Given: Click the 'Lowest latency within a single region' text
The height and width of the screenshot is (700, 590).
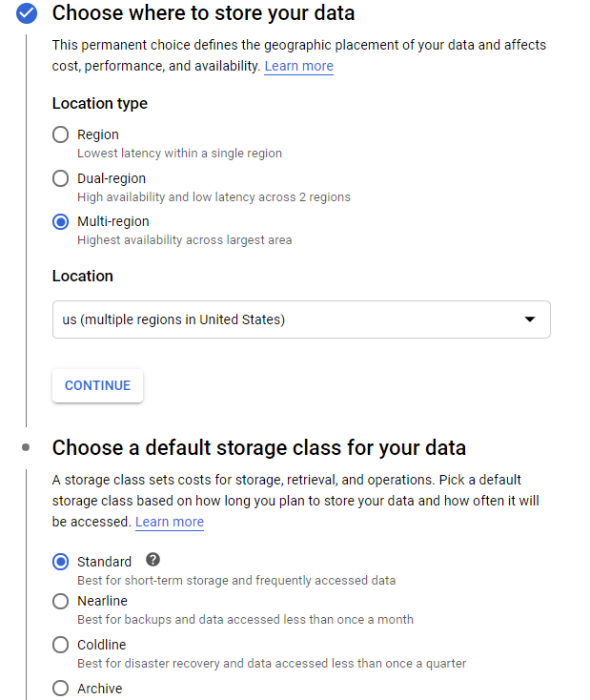Looking at the screenshot, I should pos(179,153).
